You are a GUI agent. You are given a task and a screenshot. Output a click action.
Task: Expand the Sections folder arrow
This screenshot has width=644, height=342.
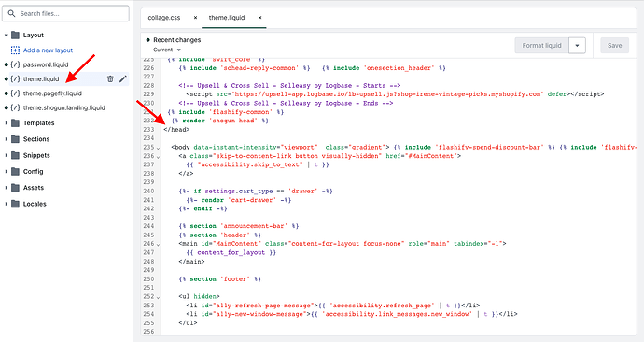click(x=7, y=139)
